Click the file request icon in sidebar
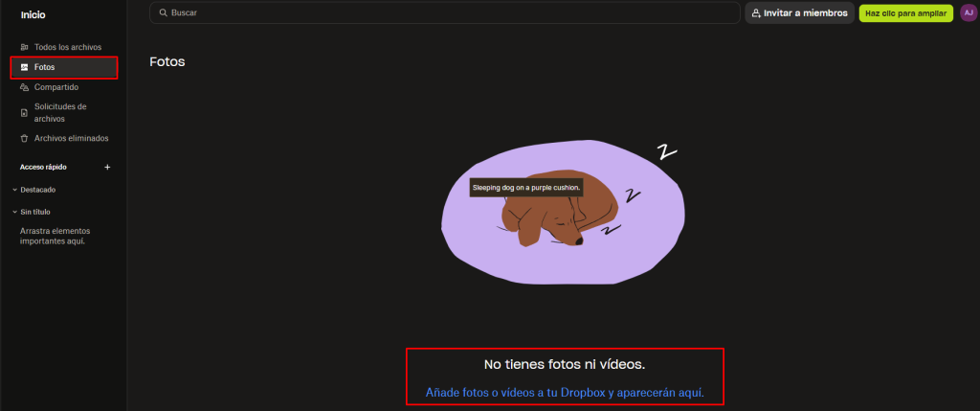This screenshot has width=980, height=411. [24, 113]
